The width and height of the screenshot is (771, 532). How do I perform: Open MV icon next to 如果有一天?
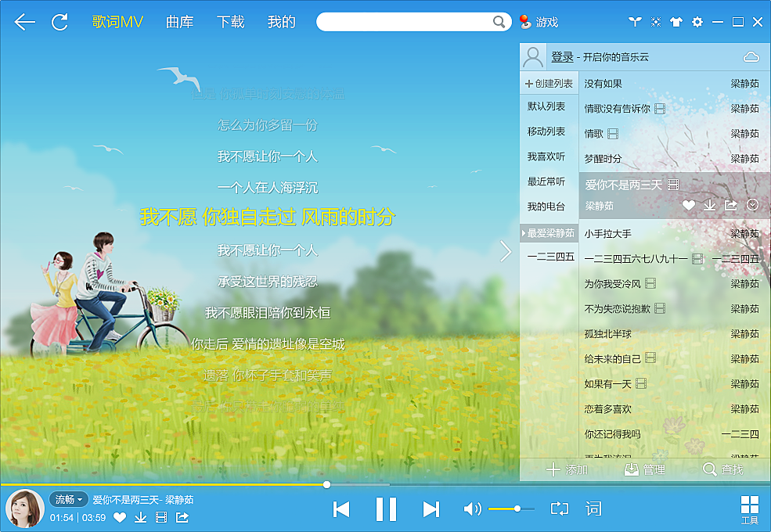coord(641,383)
